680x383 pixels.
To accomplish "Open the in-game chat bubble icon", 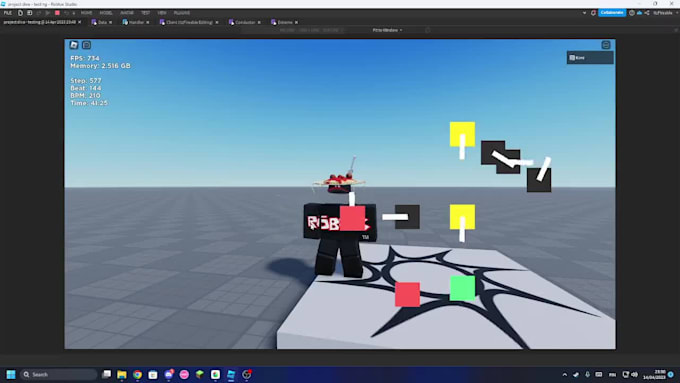I will pos(86,45).
